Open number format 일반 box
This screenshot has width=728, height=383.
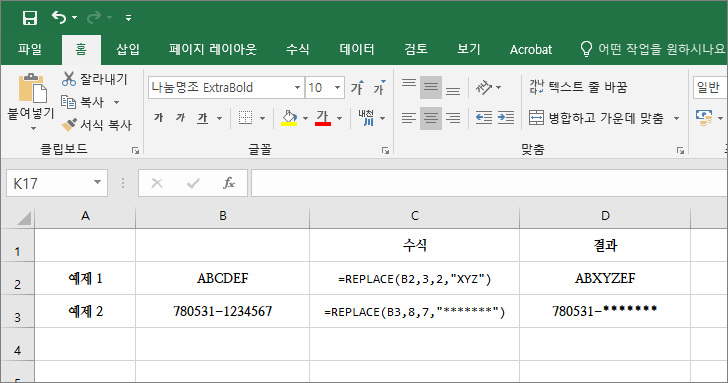[710, 87]
